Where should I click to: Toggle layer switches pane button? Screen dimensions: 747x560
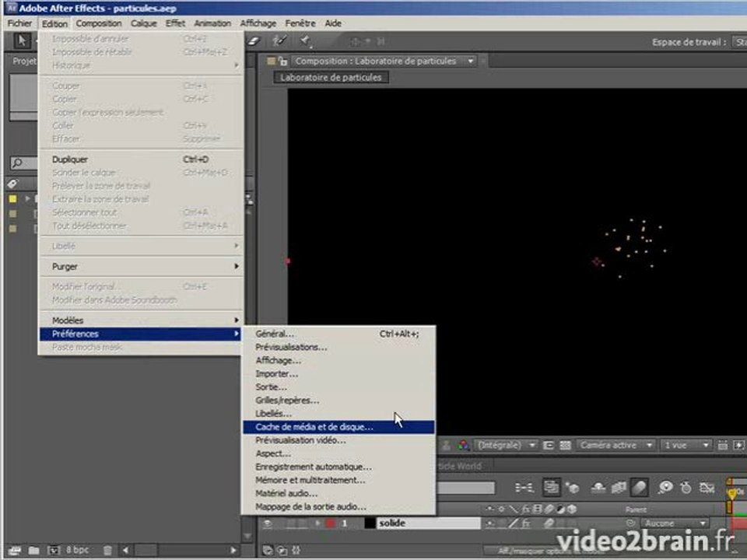click(x=268, y=550)
